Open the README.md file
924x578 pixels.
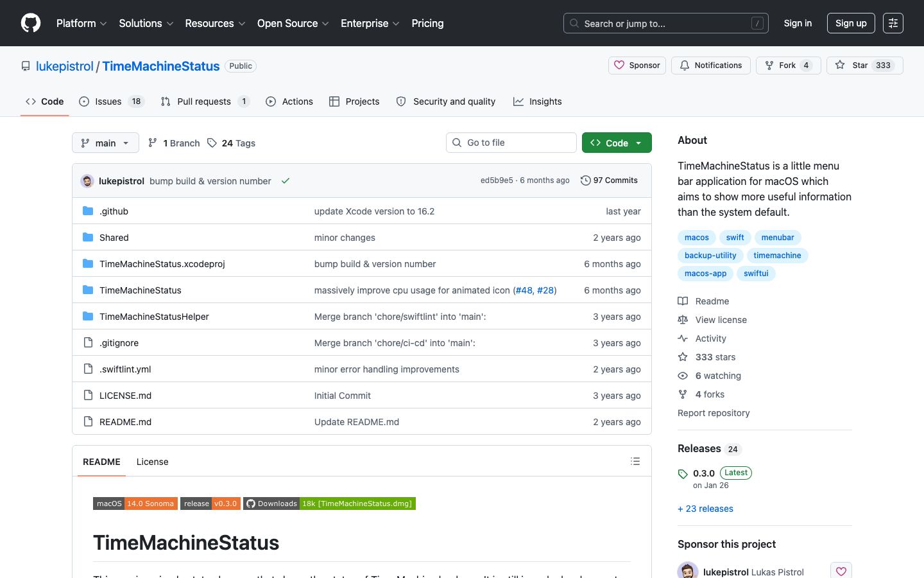coord(125,422)
